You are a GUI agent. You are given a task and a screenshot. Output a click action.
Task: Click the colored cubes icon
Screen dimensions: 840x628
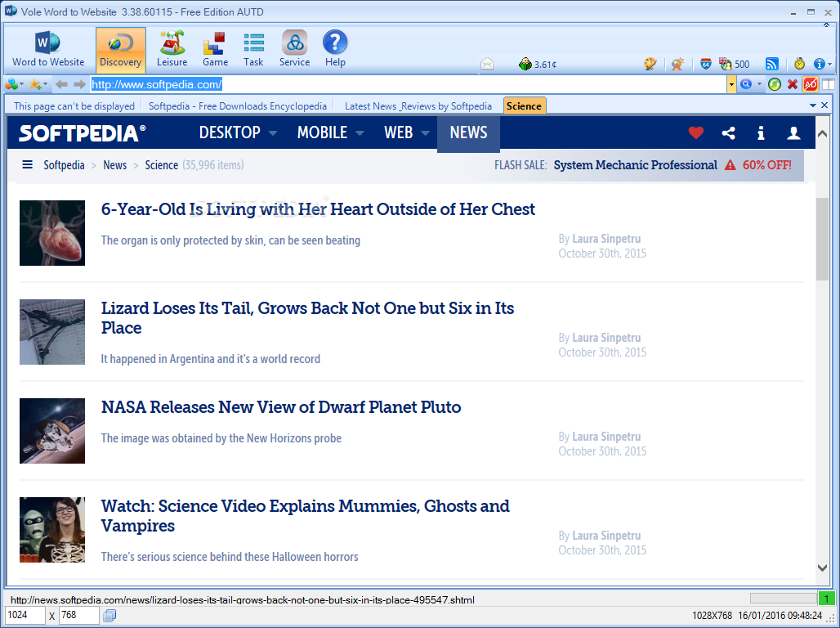11,84
